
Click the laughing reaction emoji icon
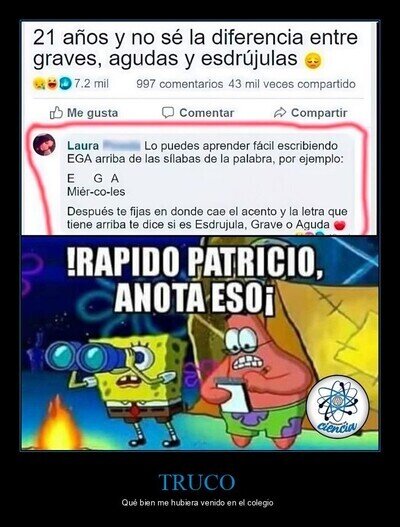[x=52, y=83]
